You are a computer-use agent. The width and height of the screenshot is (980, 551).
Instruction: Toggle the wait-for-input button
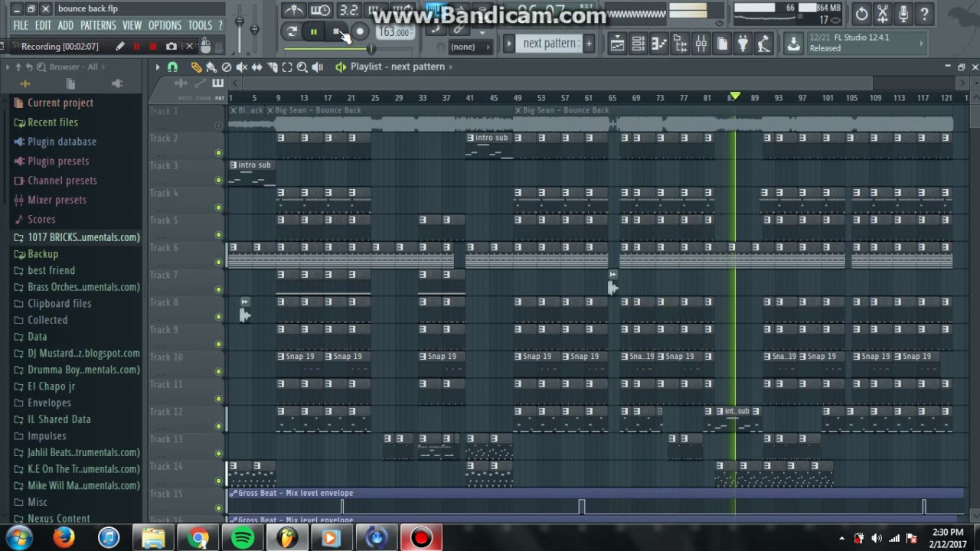[x=320, y=10]
